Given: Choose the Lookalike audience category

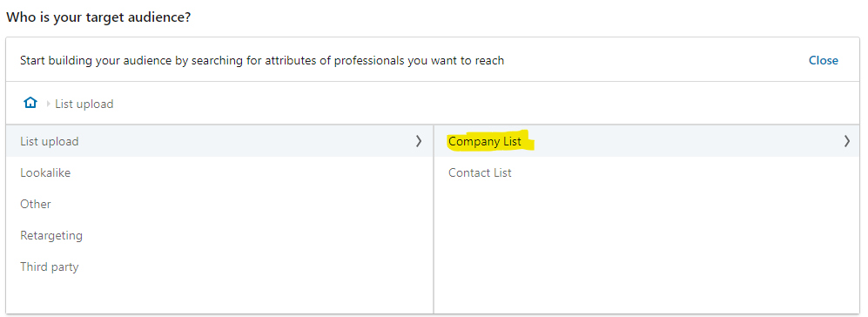Looking at the screenshot, I should click(219, 172).
